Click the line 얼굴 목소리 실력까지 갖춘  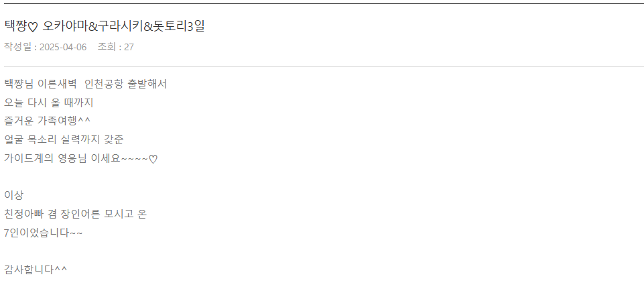pyautogui.click(x=64, y=139)
